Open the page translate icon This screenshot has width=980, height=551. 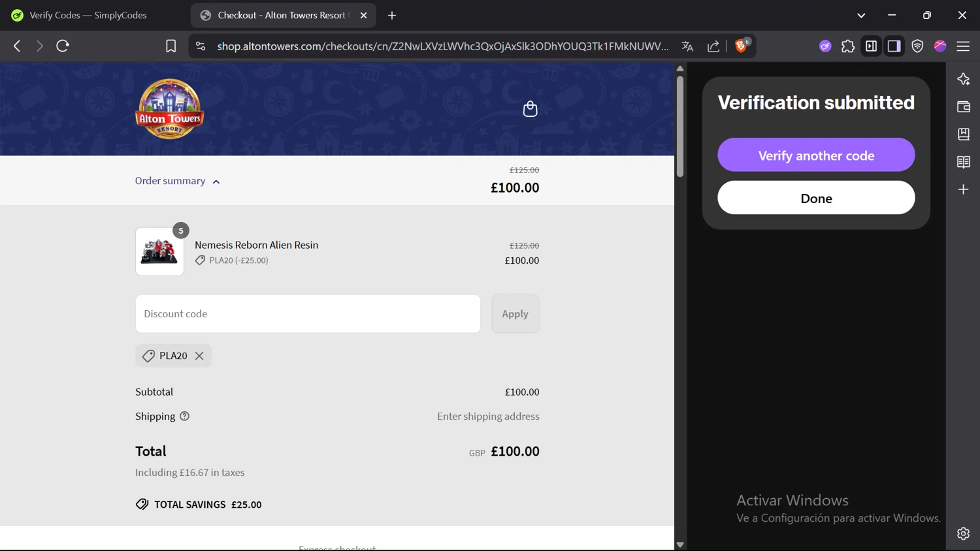pyautogui.click(x=687, y=46)
